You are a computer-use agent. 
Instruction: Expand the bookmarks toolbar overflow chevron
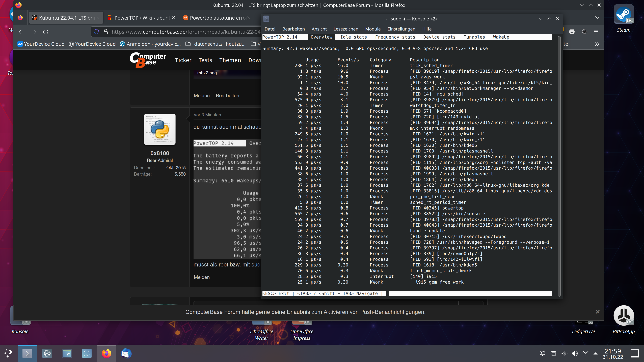point(597,44)
